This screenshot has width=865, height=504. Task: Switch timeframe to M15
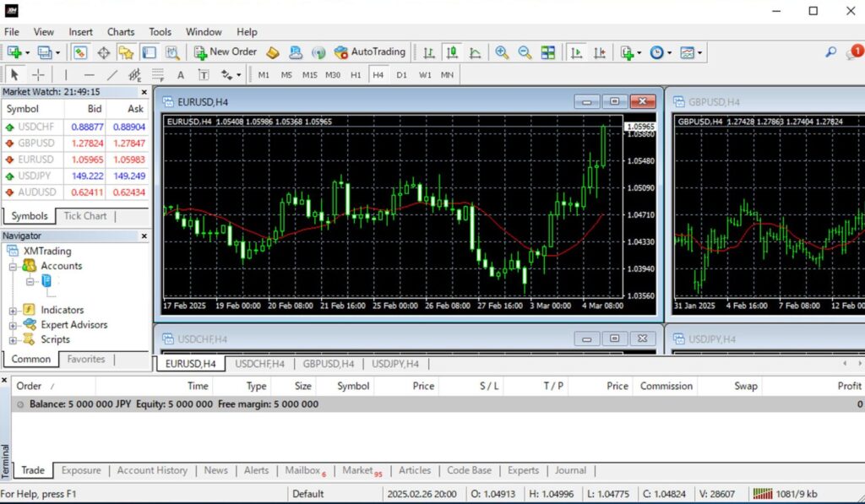coord(309,74)
